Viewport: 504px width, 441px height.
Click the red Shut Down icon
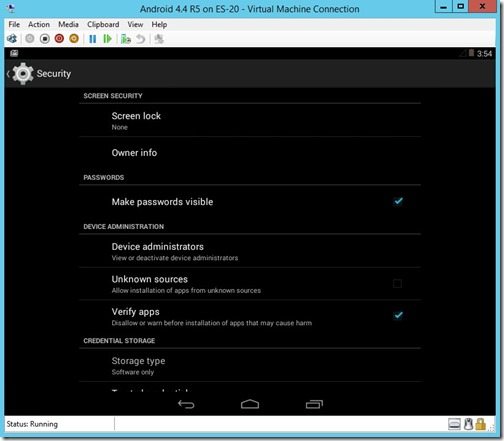[x=59, y=39]
